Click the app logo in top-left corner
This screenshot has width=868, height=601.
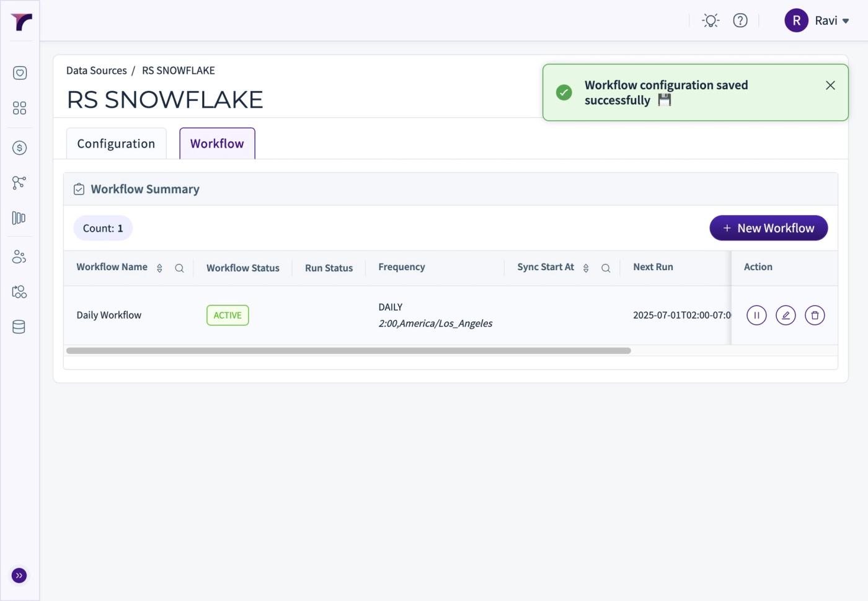coord(21,22)
